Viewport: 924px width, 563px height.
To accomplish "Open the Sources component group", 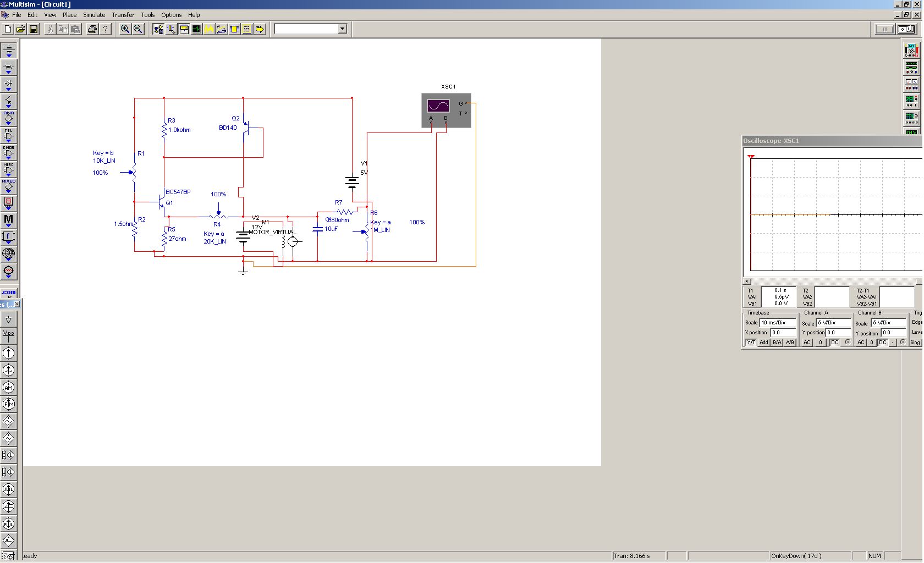I will (x=8, y=50).
